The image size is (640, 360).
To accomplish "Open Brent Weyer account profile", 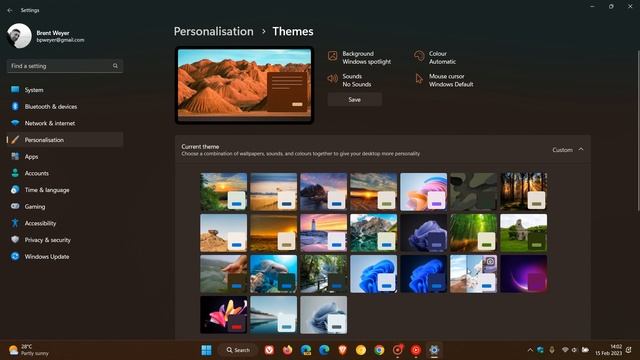I will [46, 36].
